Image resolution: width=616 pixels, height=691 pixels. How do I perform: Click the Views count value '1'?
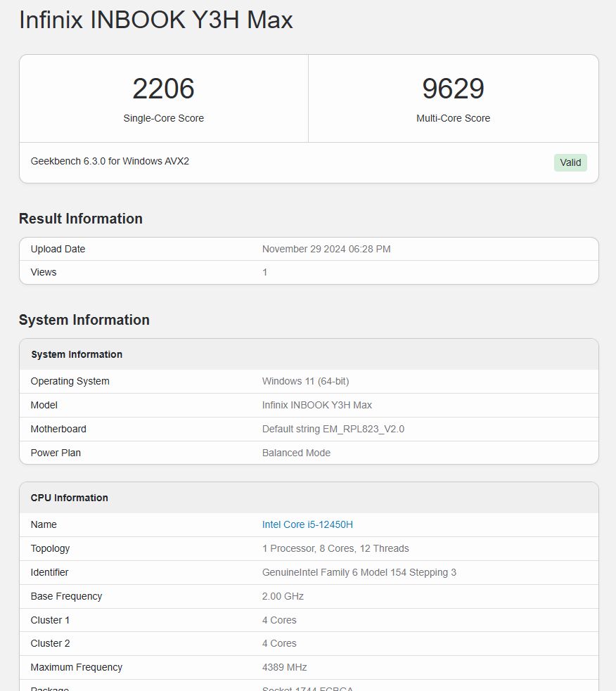264,272
